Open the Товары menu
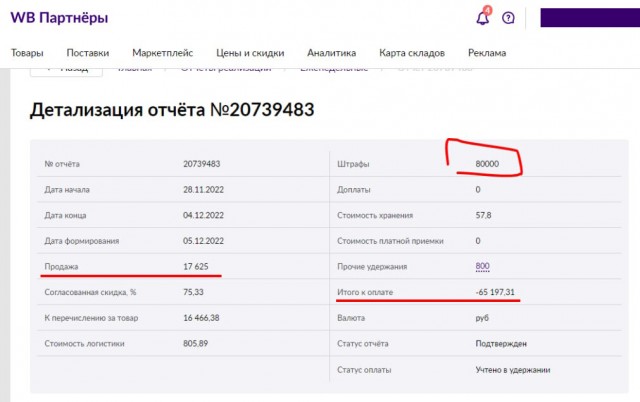Image resolution: width=640 pixels, height=402 pixels. tap(27, 53)
